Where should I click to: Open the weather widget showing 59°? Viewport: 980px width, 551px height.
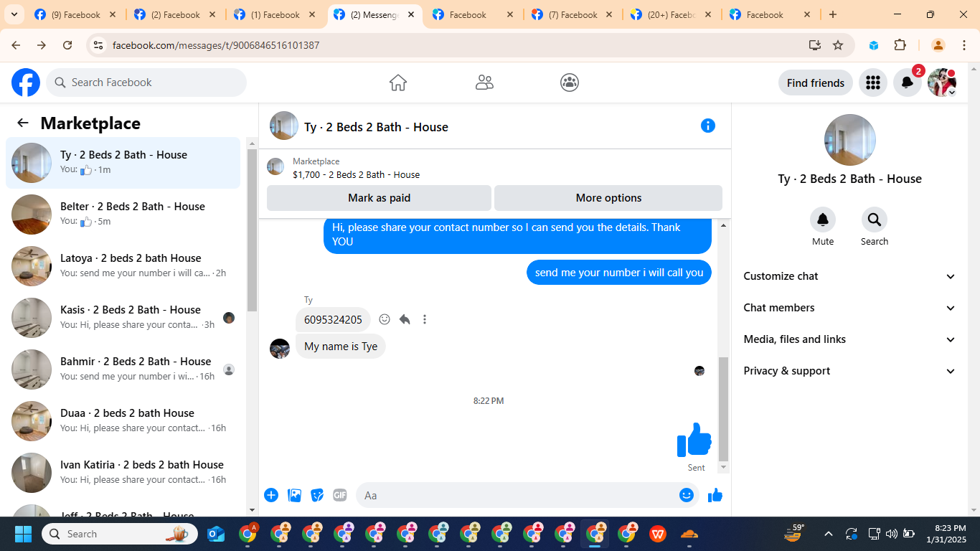point(794,532)
